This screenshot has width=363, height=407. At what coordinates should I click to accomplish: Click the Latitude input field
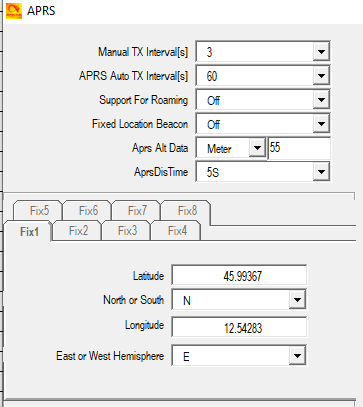coord(239,275)
